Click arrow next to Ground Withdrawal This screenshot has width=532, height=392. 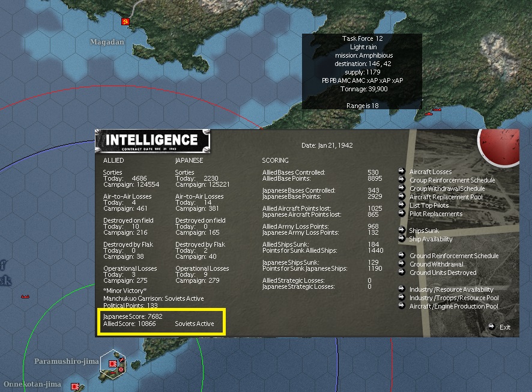(x=402, y=264)
